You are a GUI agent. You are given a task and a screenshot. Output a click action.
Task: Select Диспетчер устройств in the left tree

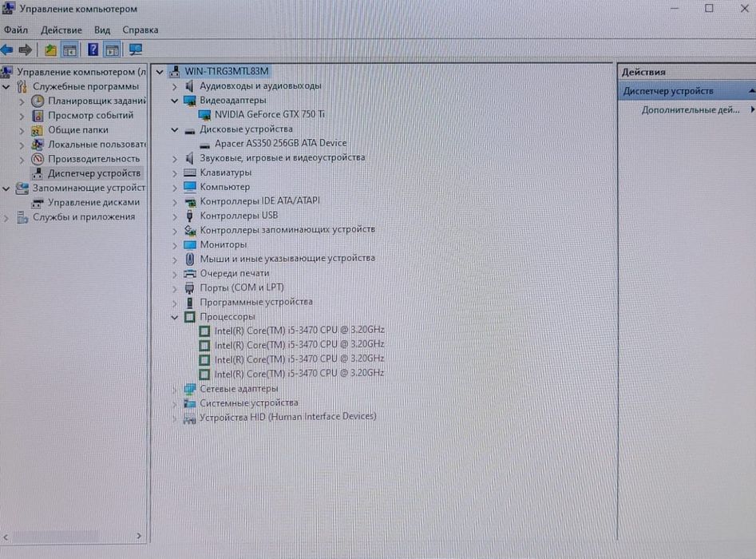click(94, 173)
